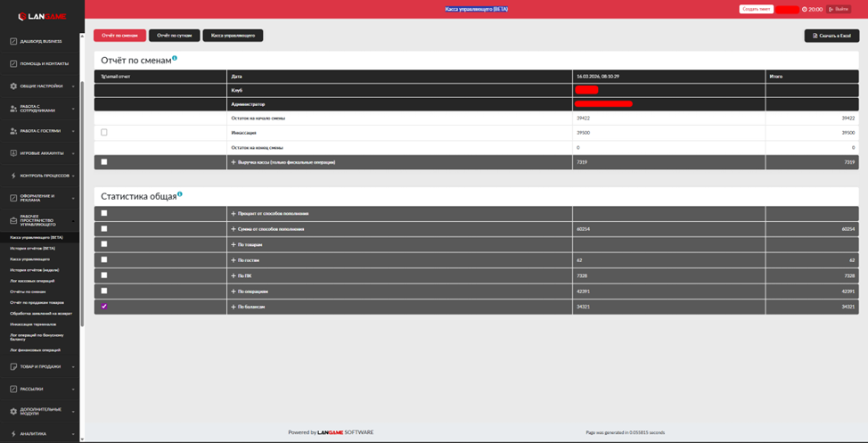
Task: Click the Выйти logout button
Action: (x=839, y=9)
